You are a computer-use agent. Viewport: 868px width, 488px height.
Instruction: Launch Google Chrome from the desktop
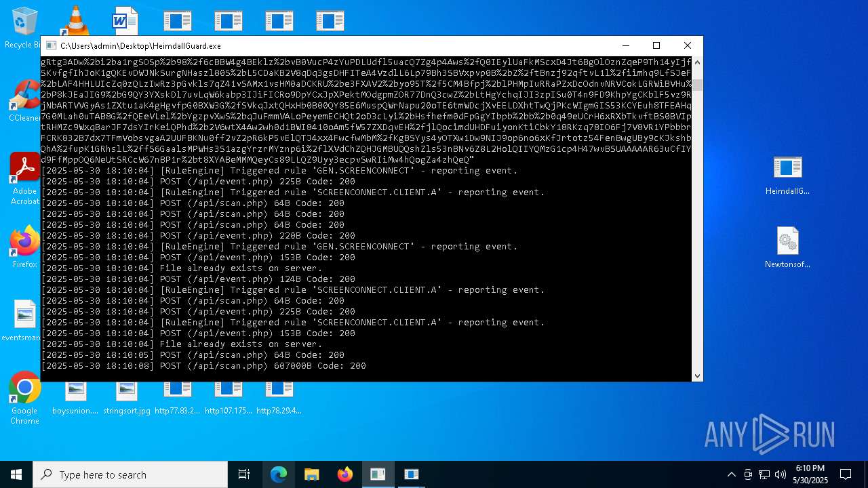pyautogui.click(x=25, y=398)
